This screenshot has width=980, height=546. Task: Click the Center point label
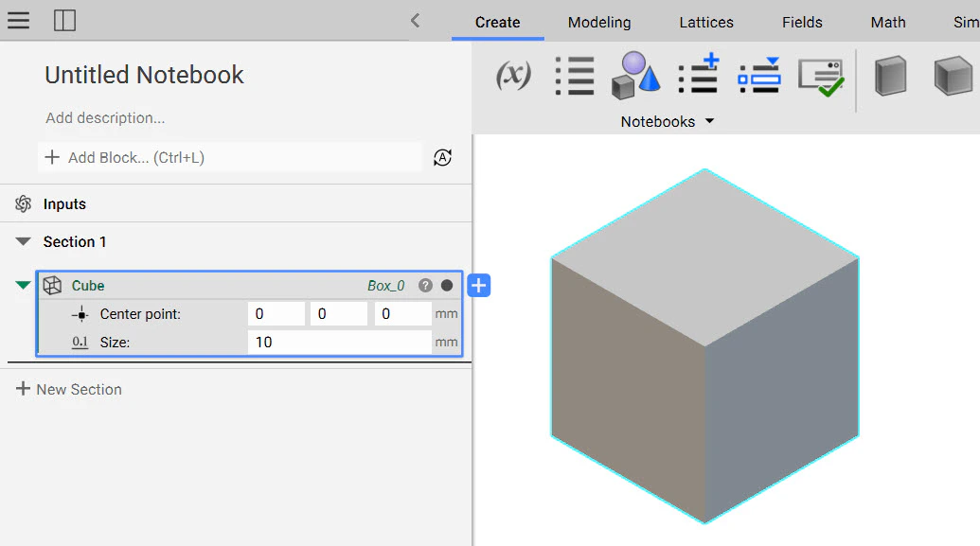coord(140,313)
